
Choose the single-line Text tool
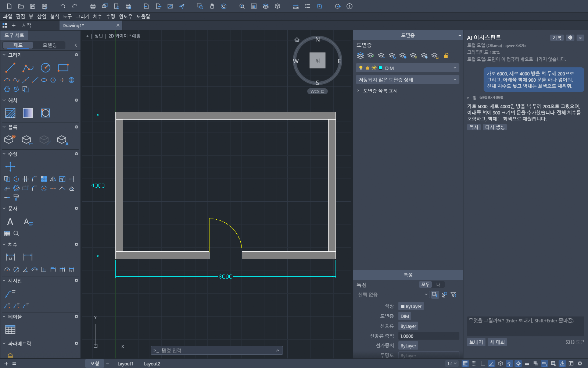click(10, 222)
